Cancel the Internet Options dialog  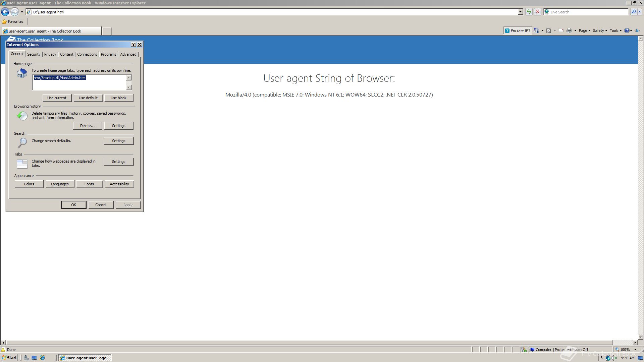[101, 205]
